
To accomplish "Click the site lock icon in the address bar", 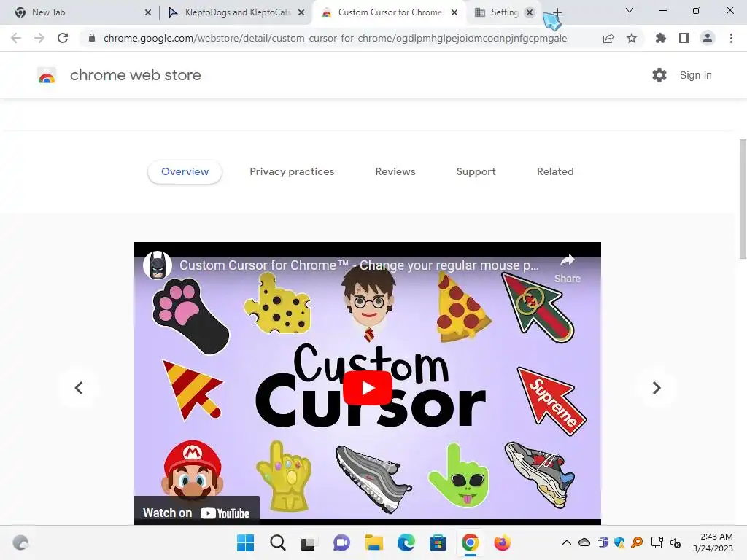I will (x=92, y=38).
